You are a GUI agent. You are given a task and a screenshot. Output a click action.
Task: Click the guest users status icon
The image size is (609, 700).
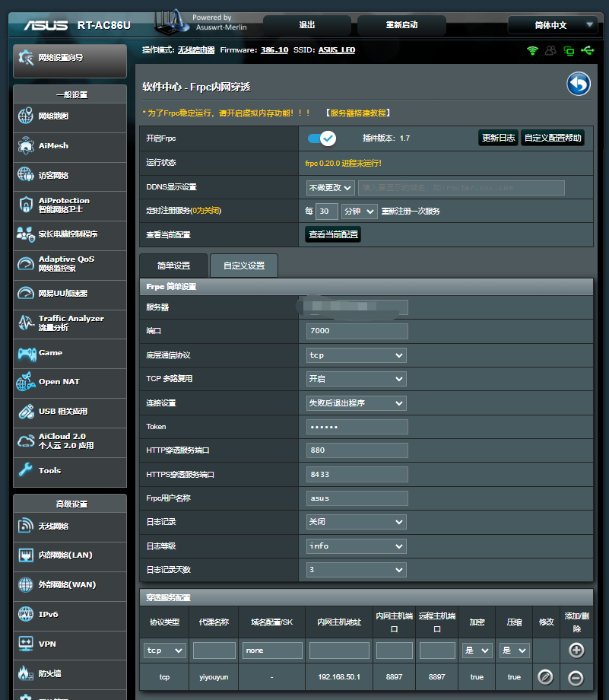550,50
